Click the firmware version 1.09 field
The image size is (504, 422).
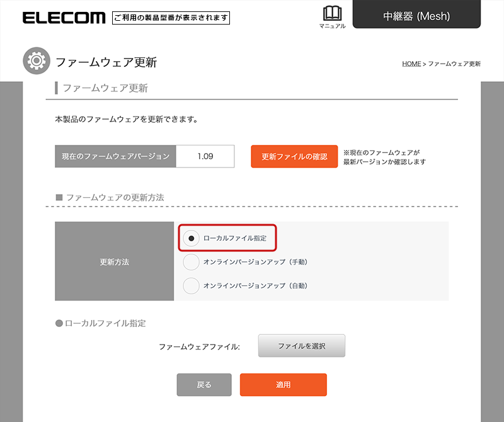pyautogui.click(x=205, y=156)
